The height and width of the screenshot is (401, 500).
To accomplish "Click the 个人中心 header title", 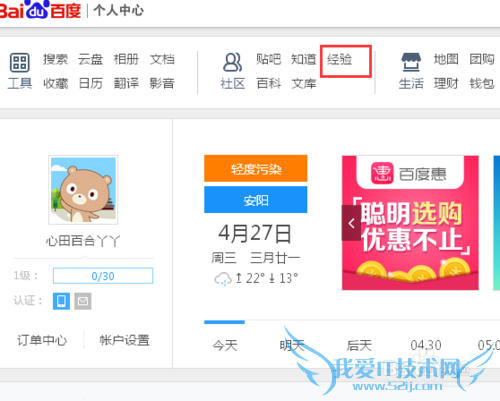I will click(x=118, y=11).
